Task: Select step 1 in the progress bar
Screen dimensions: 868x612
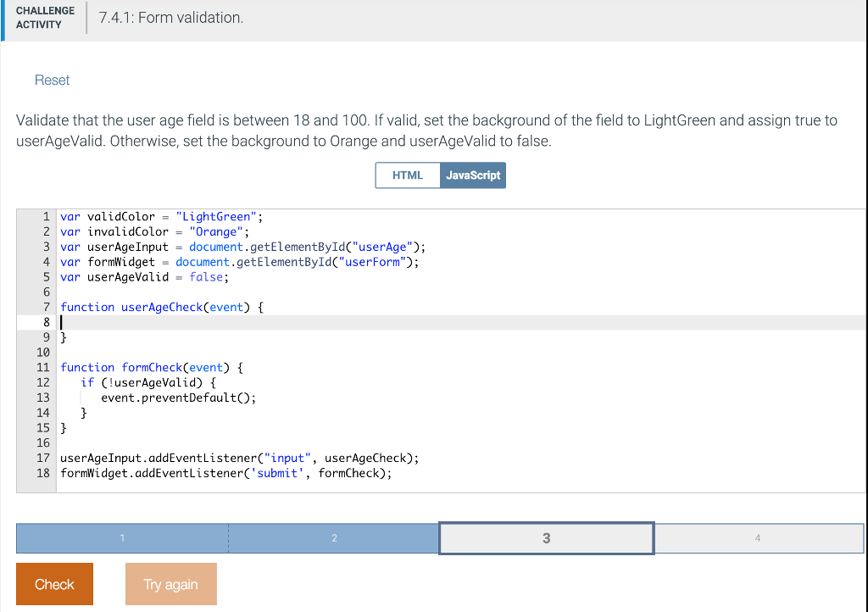Action: 122,537
